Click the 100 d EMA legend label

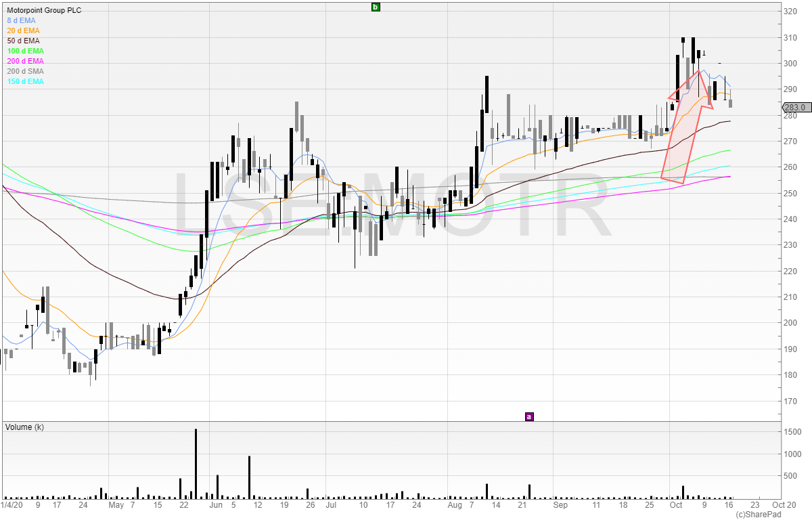[x=26, y=51]
